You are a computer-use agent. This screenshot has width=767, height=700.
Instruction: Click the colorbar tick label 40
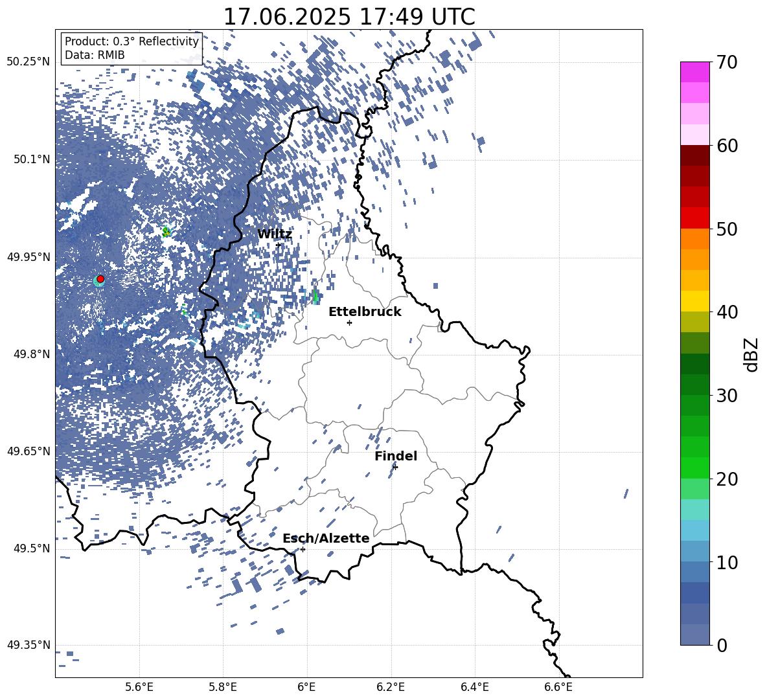coord(727,312)
